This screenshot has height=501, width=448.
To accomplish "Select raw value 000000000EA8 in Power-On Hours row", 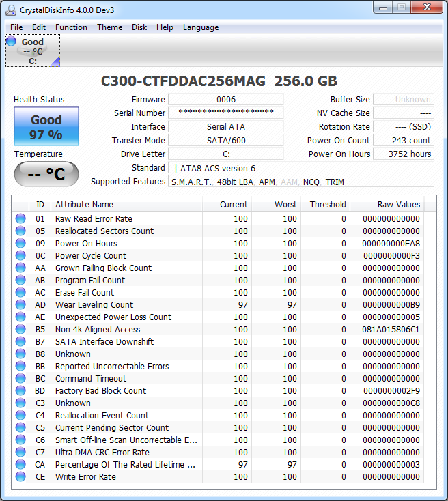I will point(391,244).
